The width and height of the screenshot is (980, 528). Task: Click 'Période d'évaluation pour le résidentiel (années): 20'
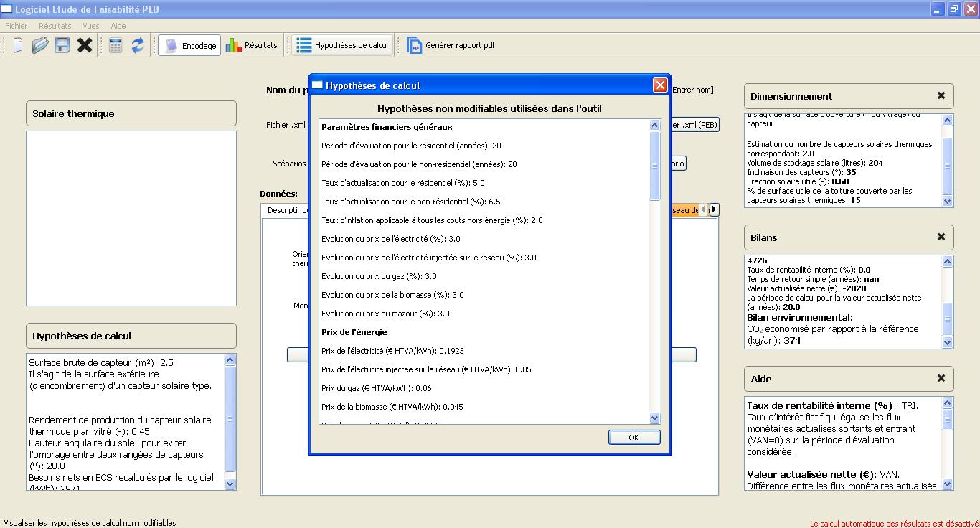point(411,146)
